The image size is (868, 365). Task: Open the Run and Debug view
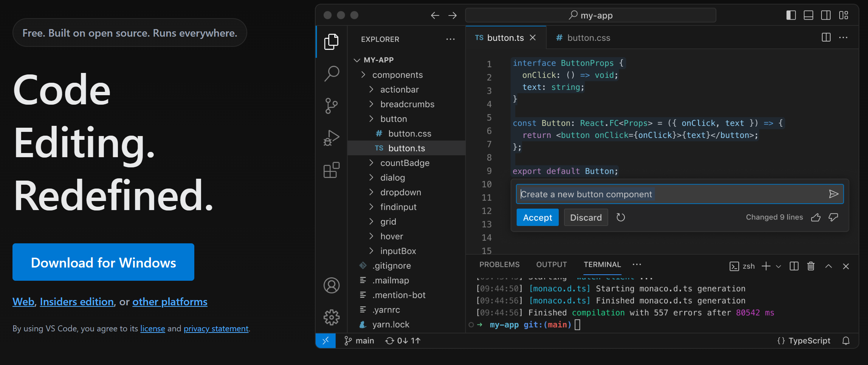(x=332, y=138)
